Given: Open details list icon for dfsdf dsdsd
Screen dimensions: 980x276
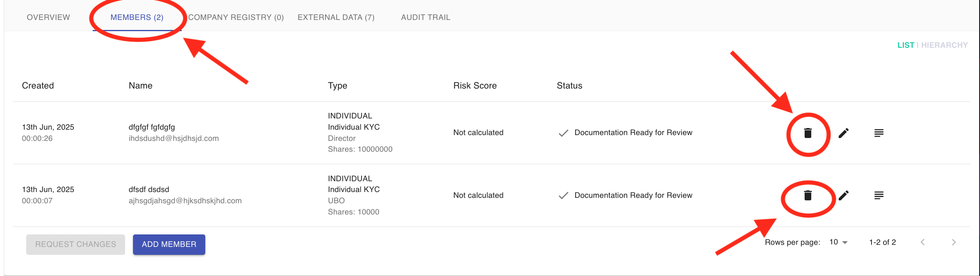Looking at the screenshot, I should (x=879, y=195).
